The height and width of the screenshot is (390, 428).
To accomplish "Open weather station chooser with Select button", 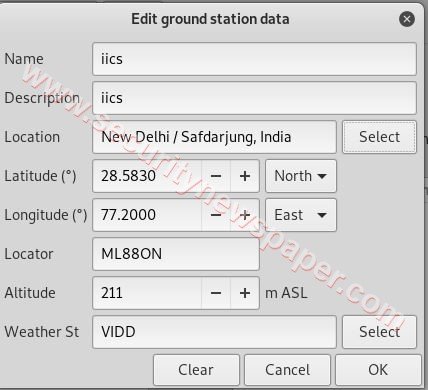I will pyautogui.click(x=379, y=332).
